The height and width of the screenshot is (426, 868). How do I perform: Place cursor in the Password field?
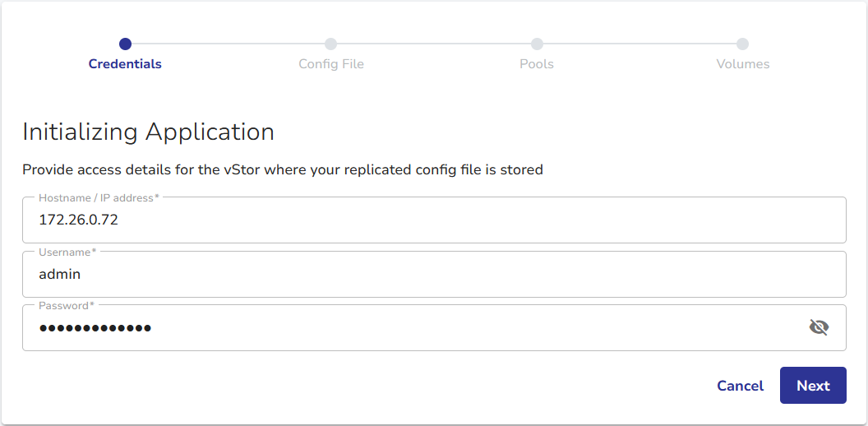click(x=411, y=328)
